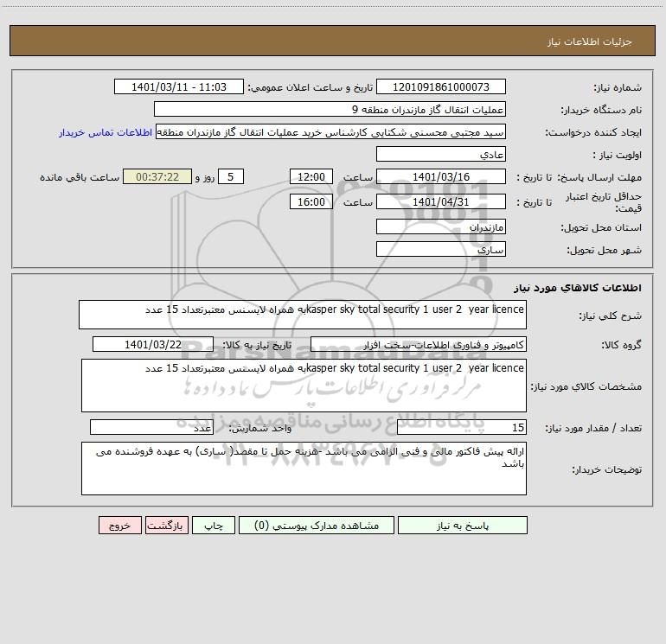Click the اطلاعات کالاهای مورد نیاز section heading

click(577, 288)
